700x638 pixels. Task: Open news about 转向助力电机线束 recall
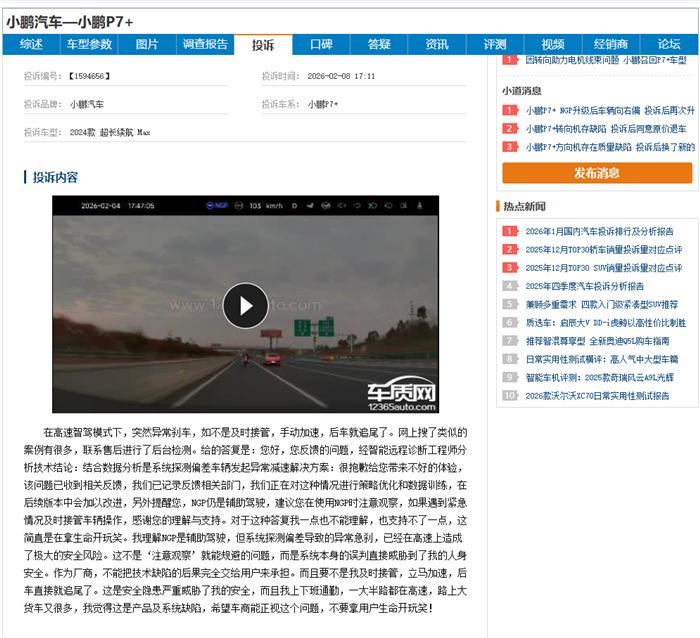tap(606, 60)
